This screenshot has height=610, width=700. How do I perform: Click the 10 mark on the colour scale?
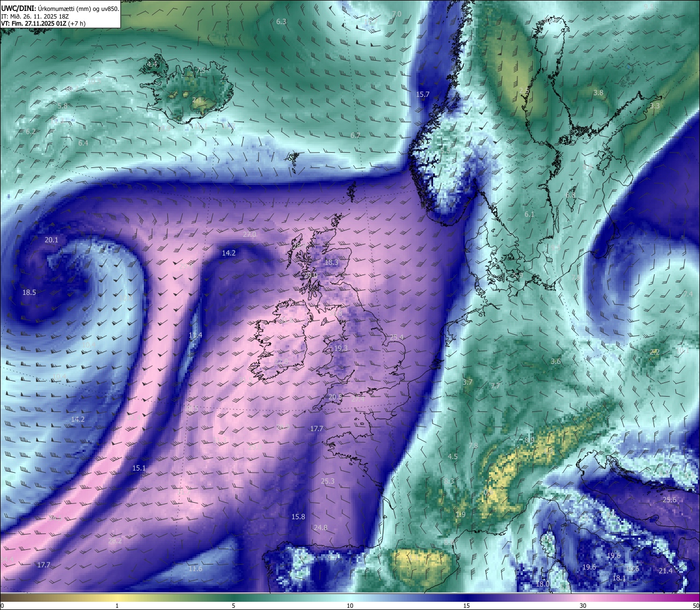point(350,605)
